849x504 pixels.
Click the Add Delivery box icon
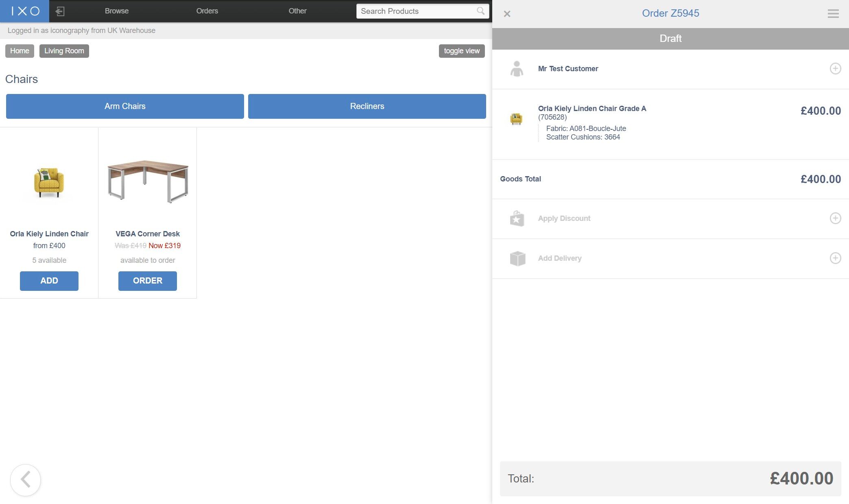coord(517,258)
